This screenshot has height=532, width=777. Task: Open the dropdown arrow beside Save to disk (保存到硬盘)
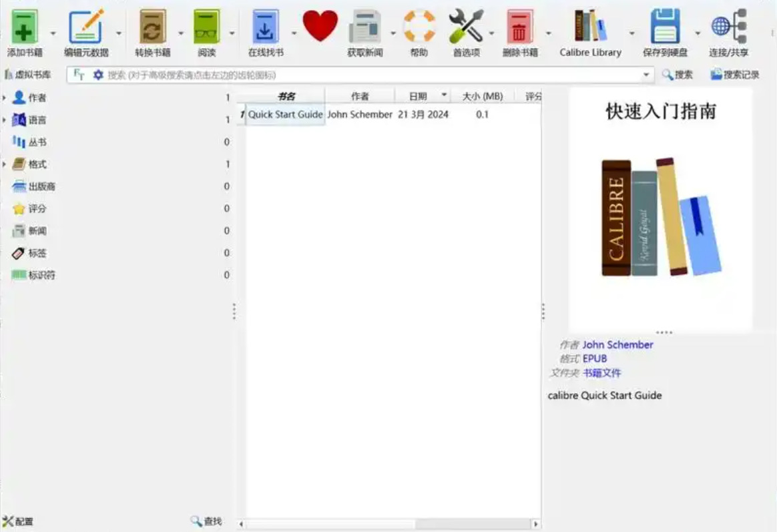698,33
